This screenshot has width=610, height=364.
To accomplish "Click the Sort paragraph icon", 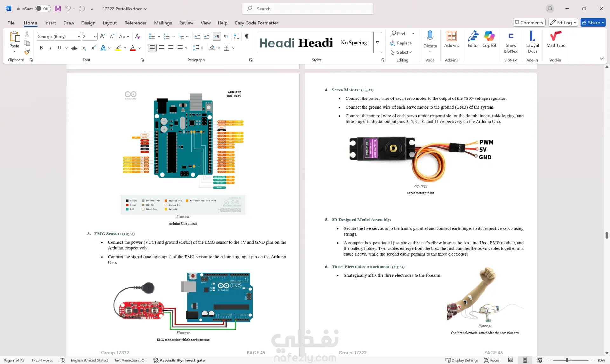I will point(236,37).
